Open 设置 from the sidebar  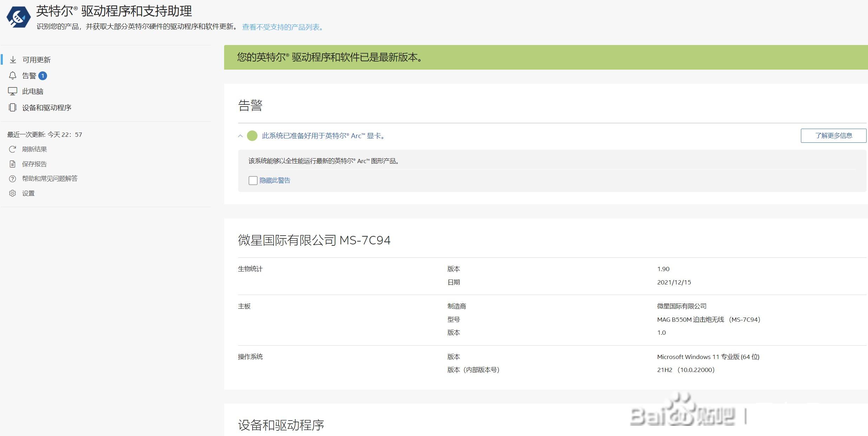(28, 193)
